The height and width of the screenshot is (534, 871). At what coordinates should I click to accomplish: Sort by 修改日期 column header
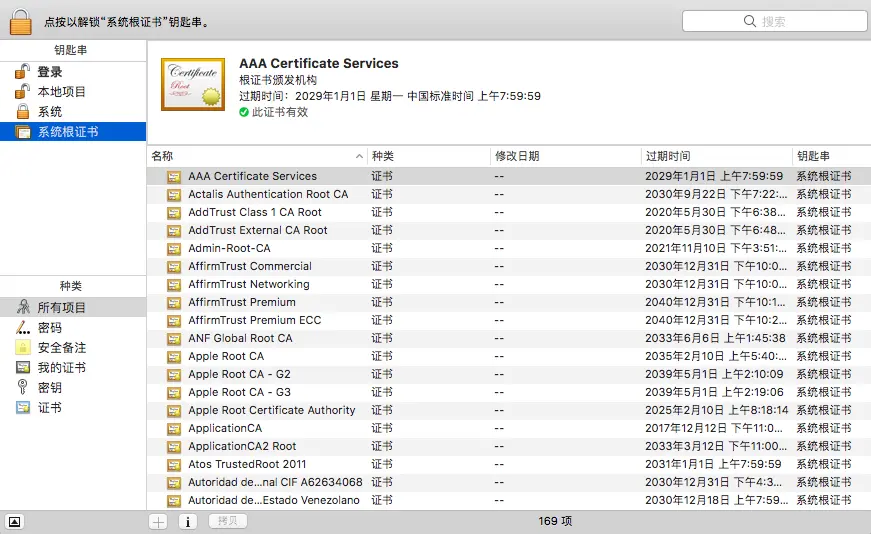[565, 156]
